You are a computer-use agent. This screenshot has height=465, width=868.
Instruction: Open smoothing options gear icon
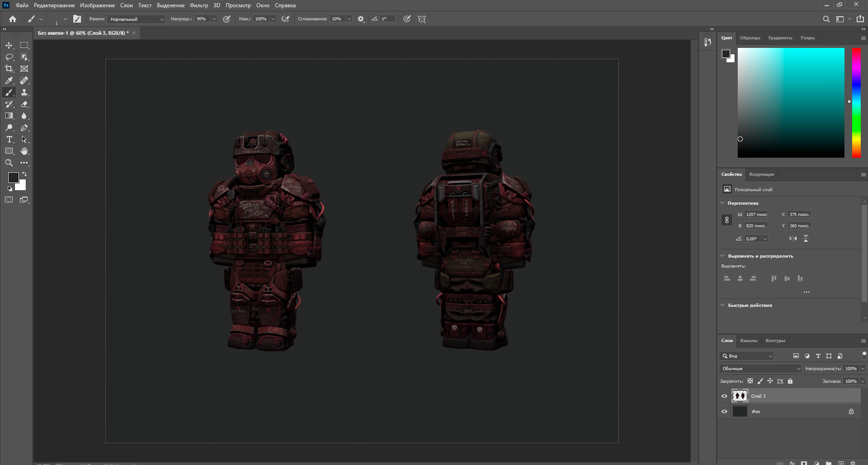click(x=361, y=19)
